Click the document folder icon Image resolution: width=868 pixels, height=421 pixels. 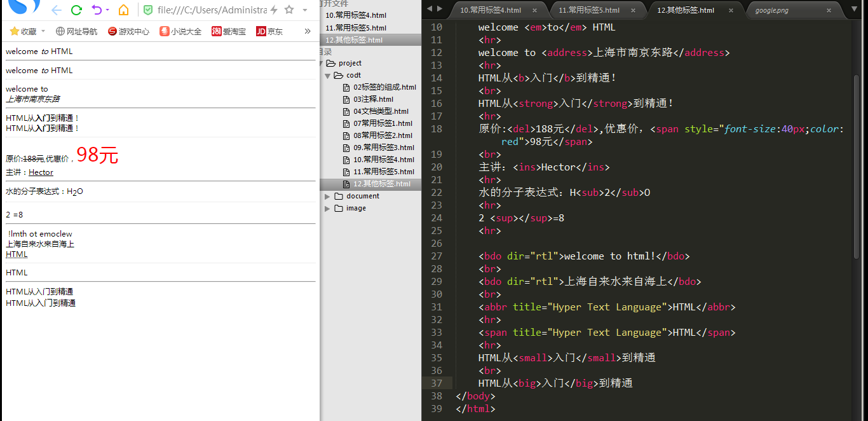pos(338,196)
